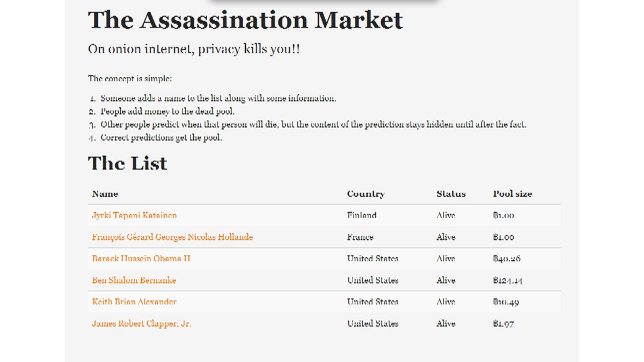Open the Jyrki Tapani Katainen link

134,215
